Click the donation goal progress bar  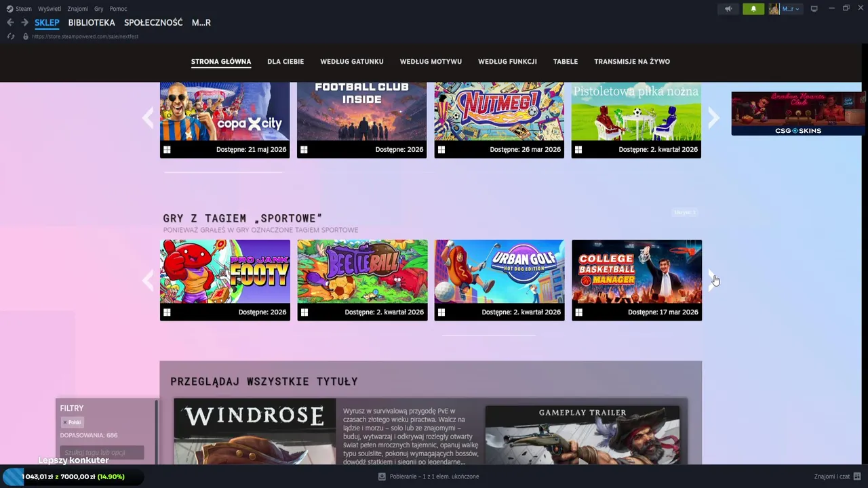(x=72, y=476)
